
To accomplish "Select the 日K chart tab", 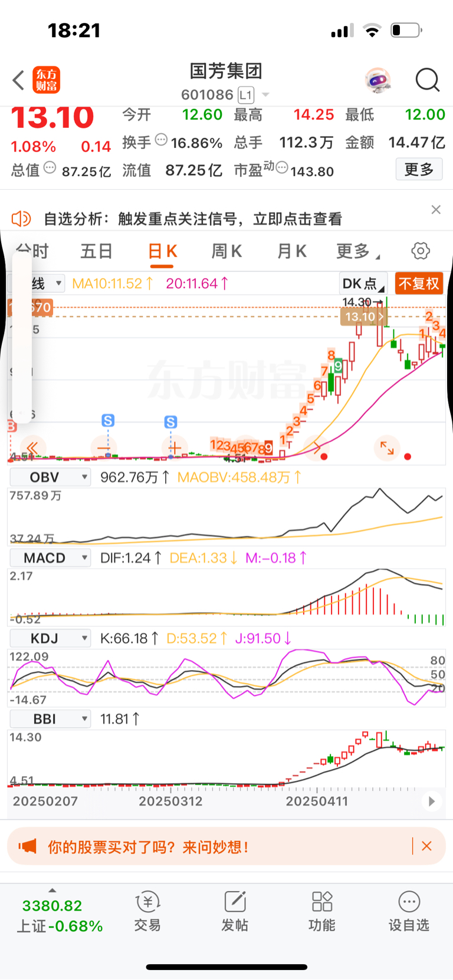I will (162, 252).
